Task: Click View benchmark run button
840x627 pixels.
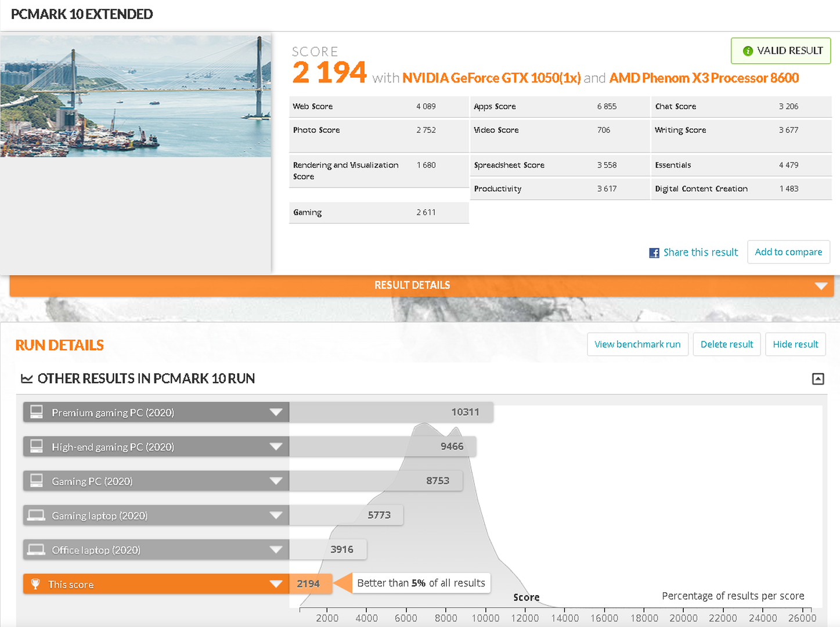Action: click(637, 344)
